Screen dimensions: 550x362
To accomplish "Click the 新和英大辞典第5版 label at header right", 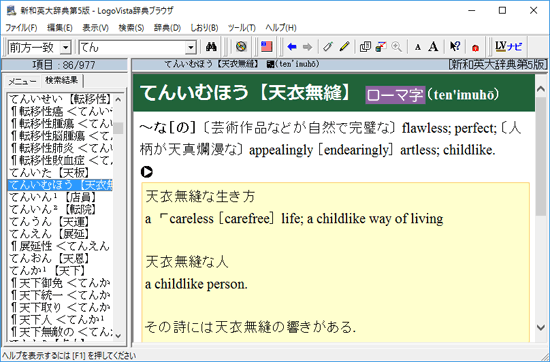I will tap(497, 65).
